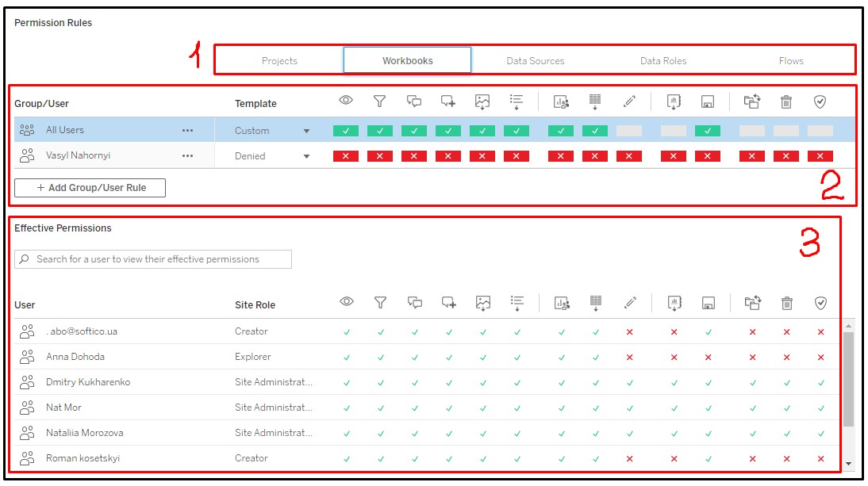The width and height of the screenshot is (868, 486).
Task: Click the Effective Permissions list scrollbar
Action: coord(848,379)
